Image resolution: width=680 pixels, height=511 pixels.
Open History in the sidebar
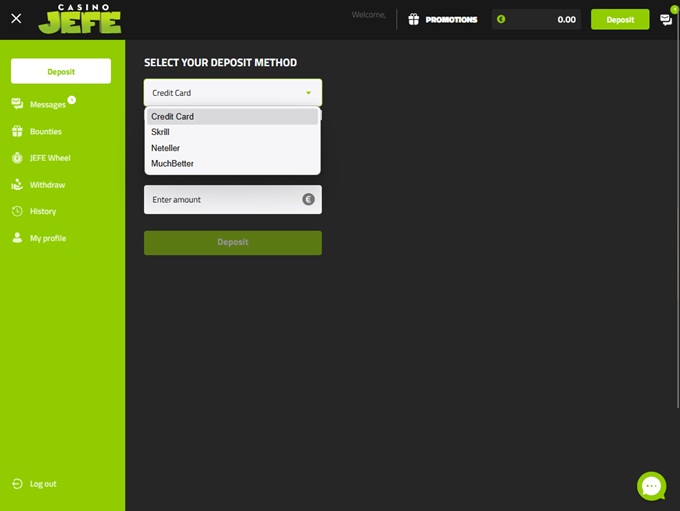click(42, 211)
